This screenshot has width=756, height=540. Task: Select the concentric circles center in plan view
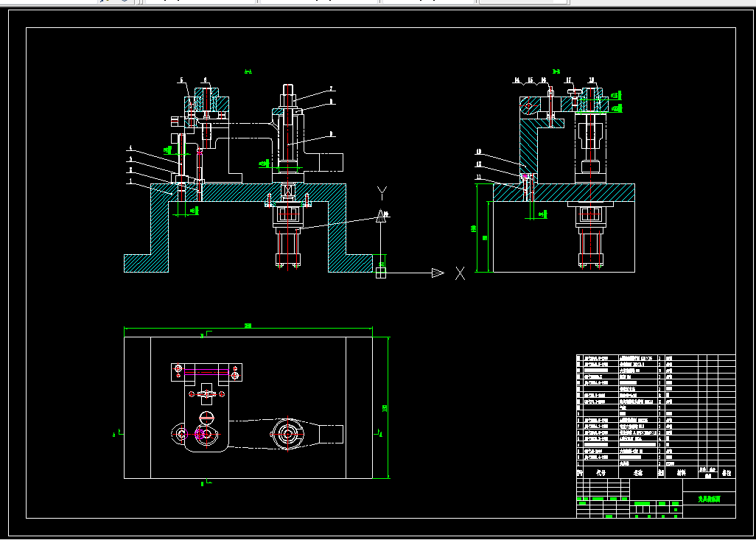[x=288, y=434]
